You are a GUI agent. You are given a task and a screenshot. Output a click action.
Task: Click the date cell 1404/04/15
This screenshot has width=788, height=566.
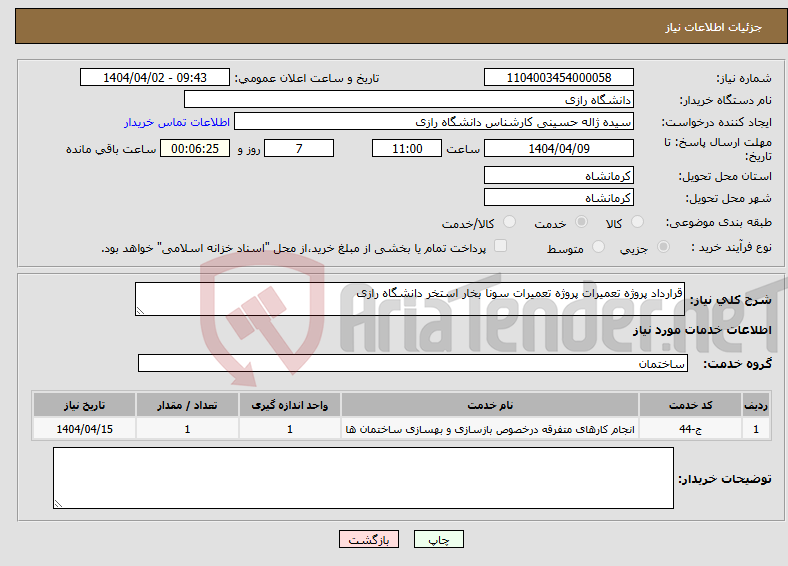tap(84, 429)
